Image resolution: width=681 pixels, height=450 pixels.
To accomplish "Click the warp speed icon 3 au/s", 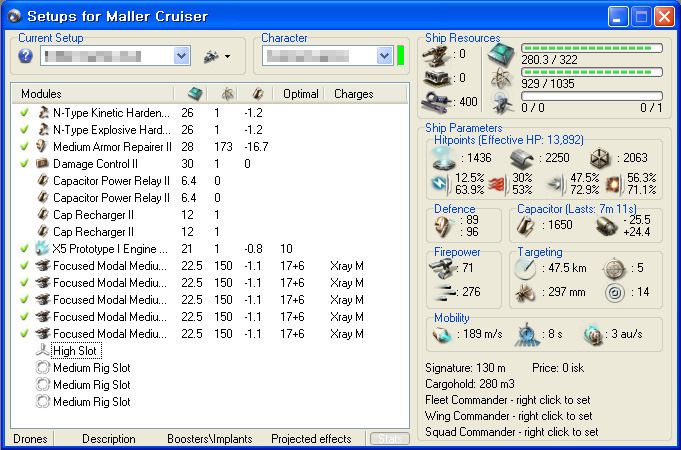I will coord(593,334).
